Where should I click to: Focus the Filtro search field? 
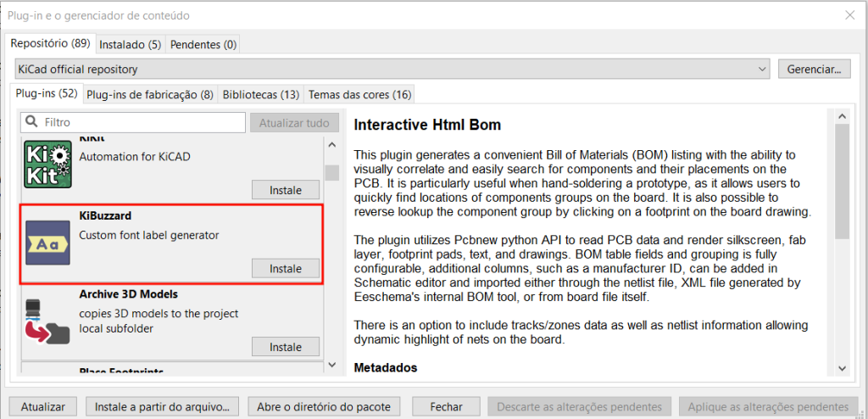point(133,122)
